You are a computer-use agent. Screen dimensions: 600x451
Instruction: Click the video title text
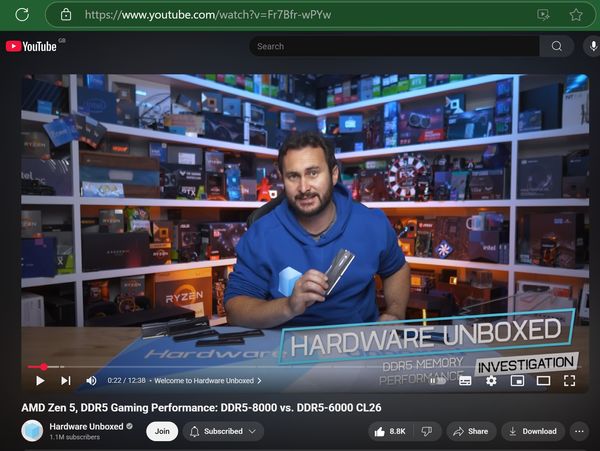[201, 408]
